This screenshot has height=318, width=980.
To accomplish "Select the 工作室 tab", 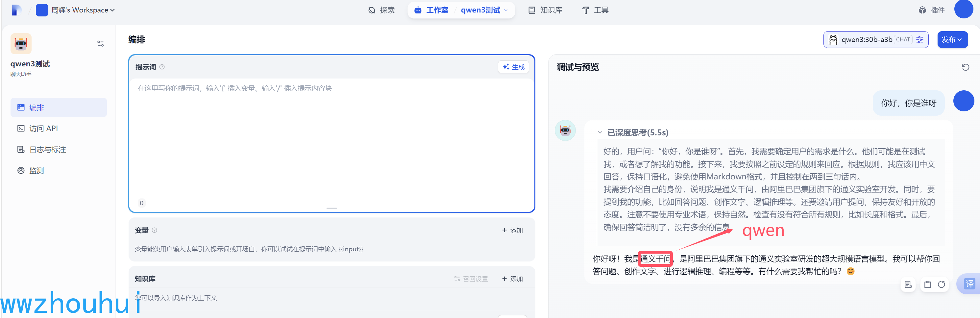I will point(431,10).
